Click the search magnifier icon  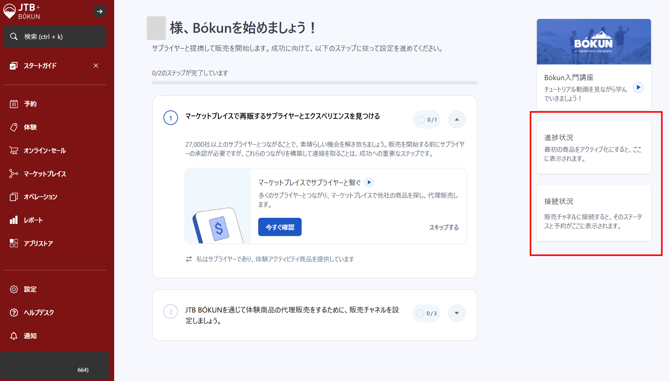click(14, 37)
